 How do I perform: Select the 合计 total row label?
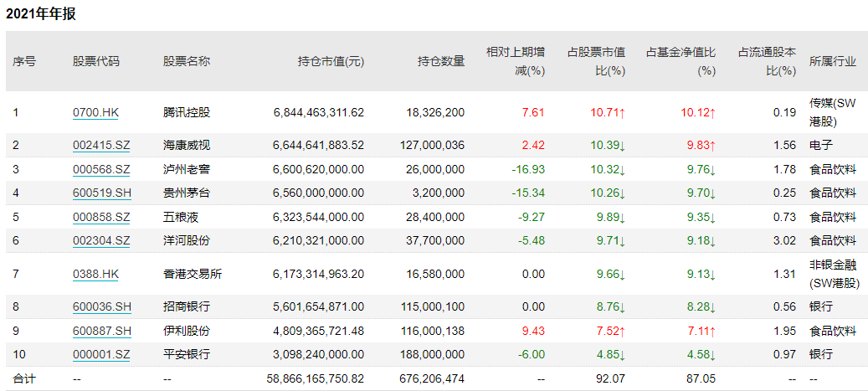24,378
